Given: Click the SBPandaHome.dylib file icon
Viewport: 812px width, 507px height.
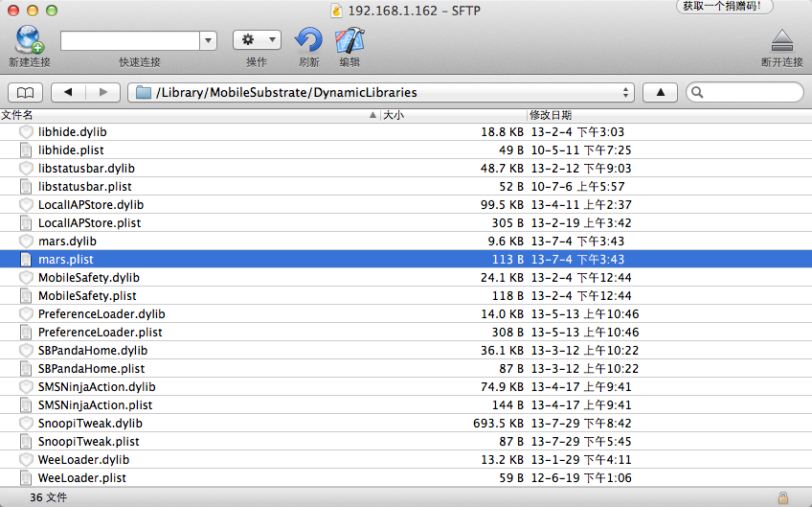Looking at the screenshot, I should coord(25,351).
